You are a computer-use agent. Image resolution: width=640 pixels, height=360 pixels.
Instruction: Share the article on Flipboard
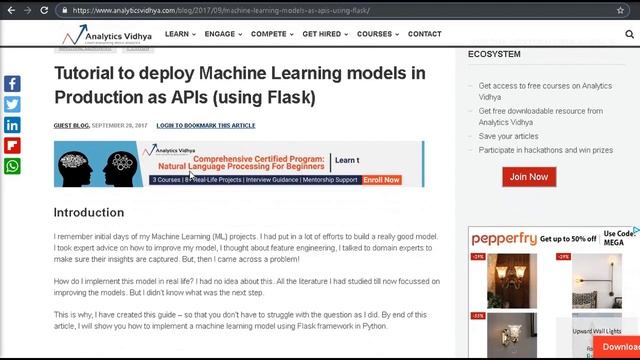(x=12, y=146)
